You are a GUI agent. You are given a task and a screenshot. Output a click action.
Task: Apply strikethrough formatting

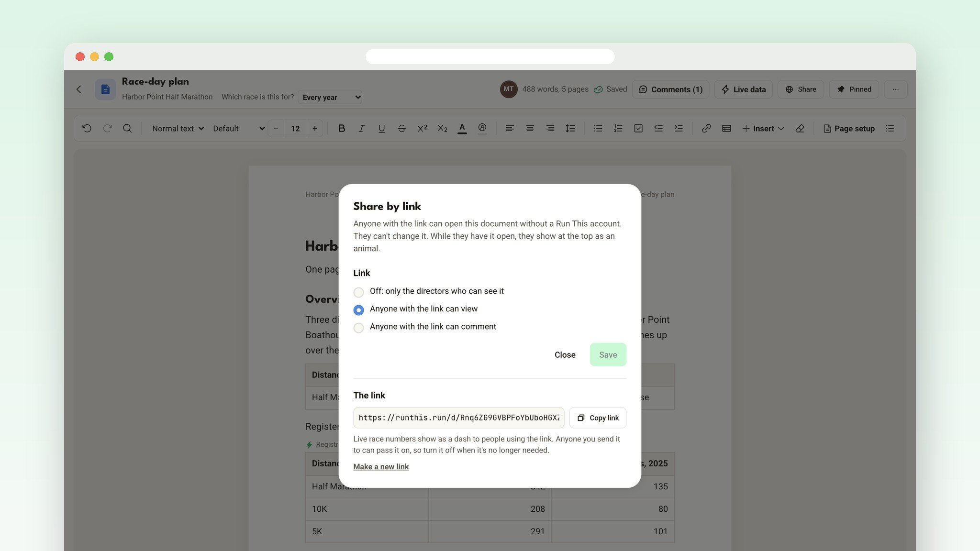401,128
